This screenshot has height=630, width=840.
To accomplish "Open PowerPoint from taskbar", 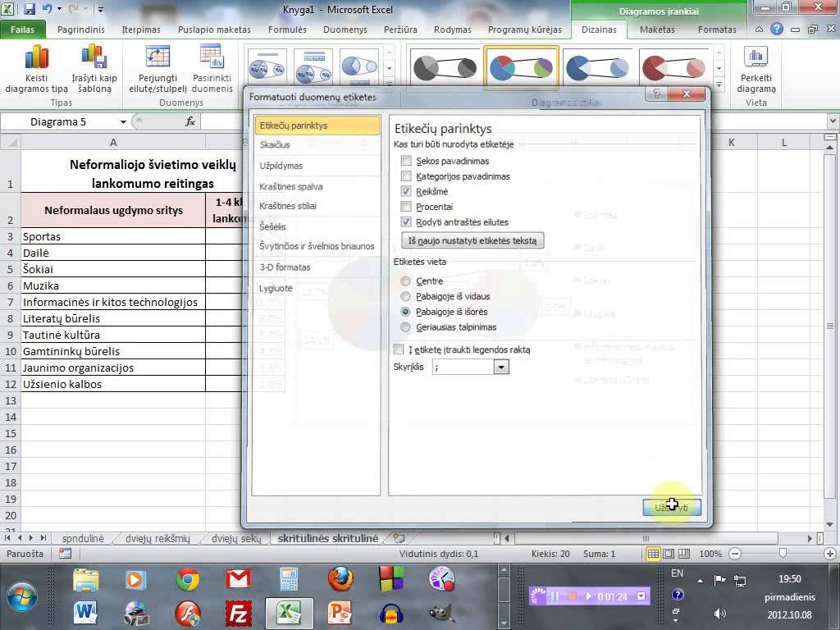I will pos(340,612).
